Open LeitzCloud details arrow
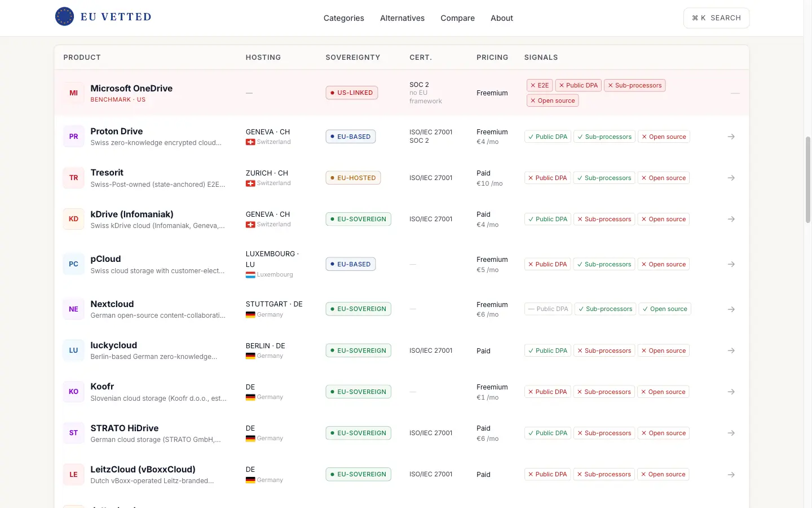 coord(731,475)
